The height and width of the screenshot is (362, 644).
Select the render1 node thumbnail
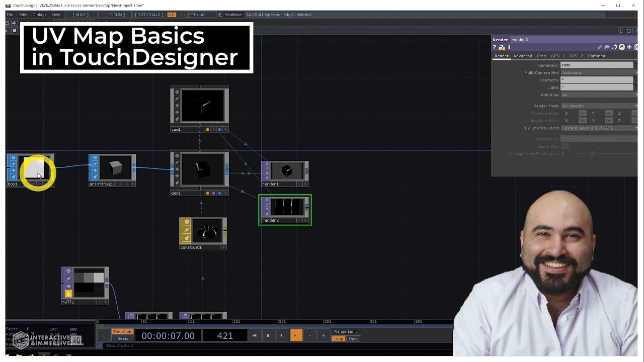pos(287,171)
